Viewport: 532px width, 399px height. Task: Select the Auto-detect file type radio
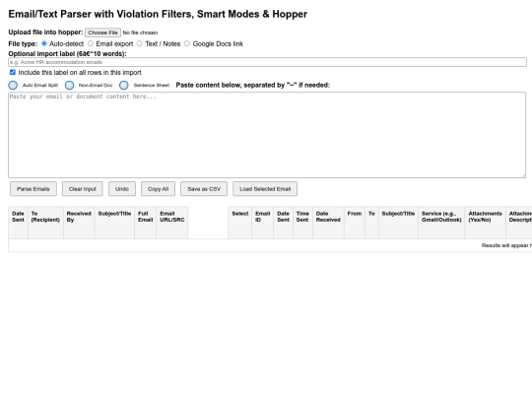pyautogui.click(x=44, y=43)
